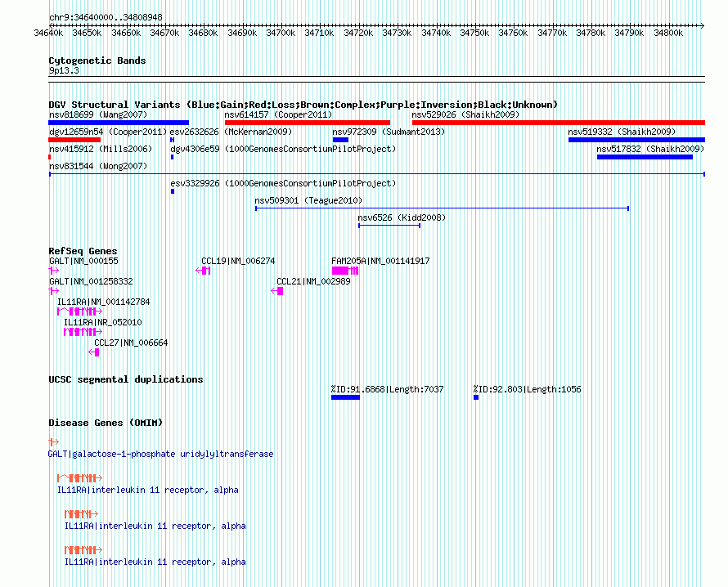Select the nsv972309 (Sudmant2013) blue bar

coord(340,140)
